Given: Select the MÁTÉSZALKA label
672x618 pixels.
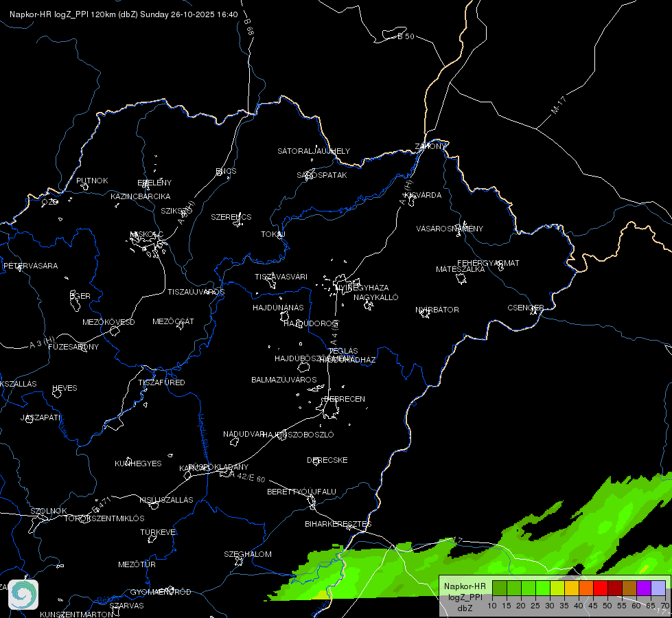Looking at the screenshot, I should (461, 269).
